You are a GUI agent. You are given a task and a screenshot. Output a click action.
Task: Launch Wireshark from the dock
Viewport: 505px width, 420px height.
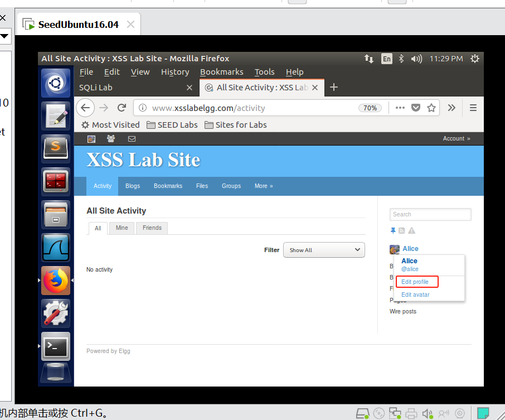(56, 247)
